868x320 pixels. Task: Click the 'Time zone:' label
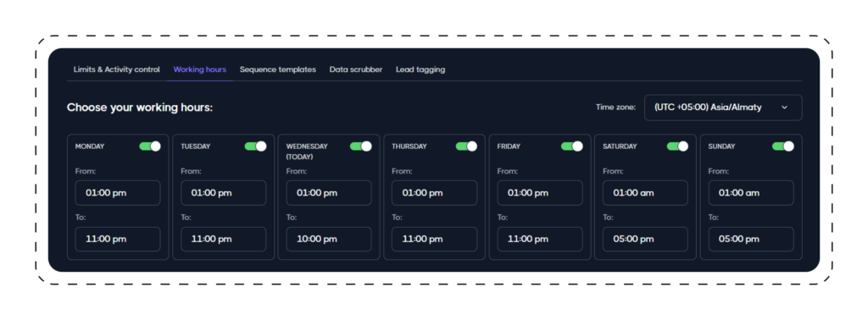[x=615, y=108]
